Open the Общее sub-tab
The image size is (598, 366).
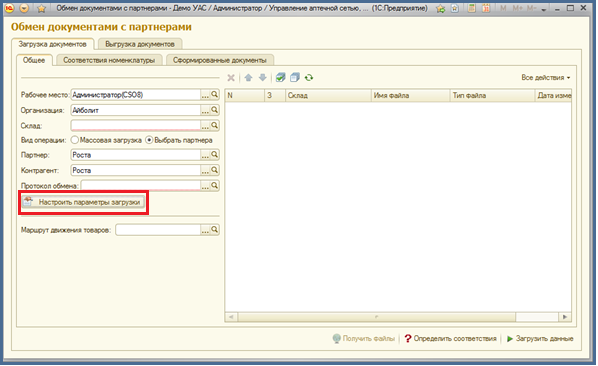point(34,60)
